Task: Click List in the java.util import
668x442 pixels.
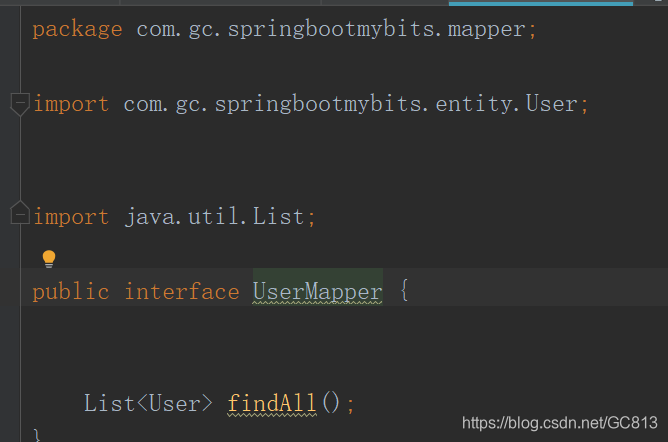Action: pyautogui.click(x=278, y=216)
